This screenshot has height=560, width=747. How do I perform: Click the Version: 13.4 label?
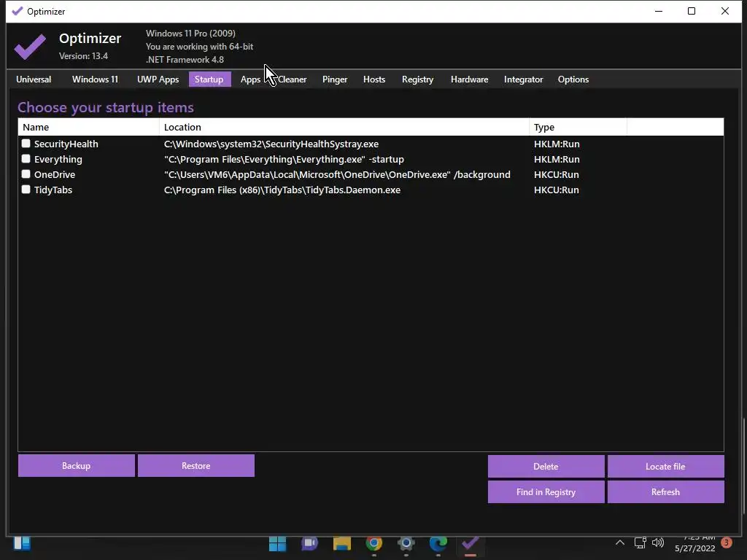83,56
